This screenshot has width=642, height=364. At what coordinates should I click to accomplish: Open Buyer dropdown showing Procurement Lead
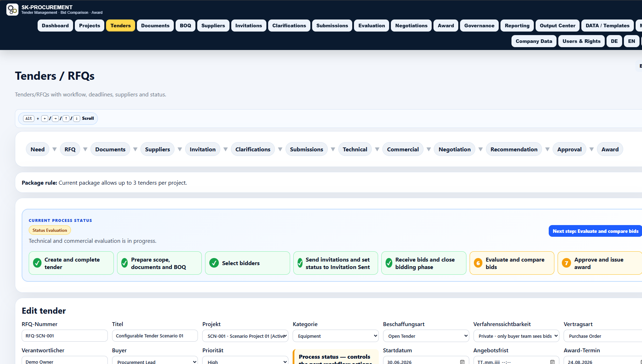(155, 360)
